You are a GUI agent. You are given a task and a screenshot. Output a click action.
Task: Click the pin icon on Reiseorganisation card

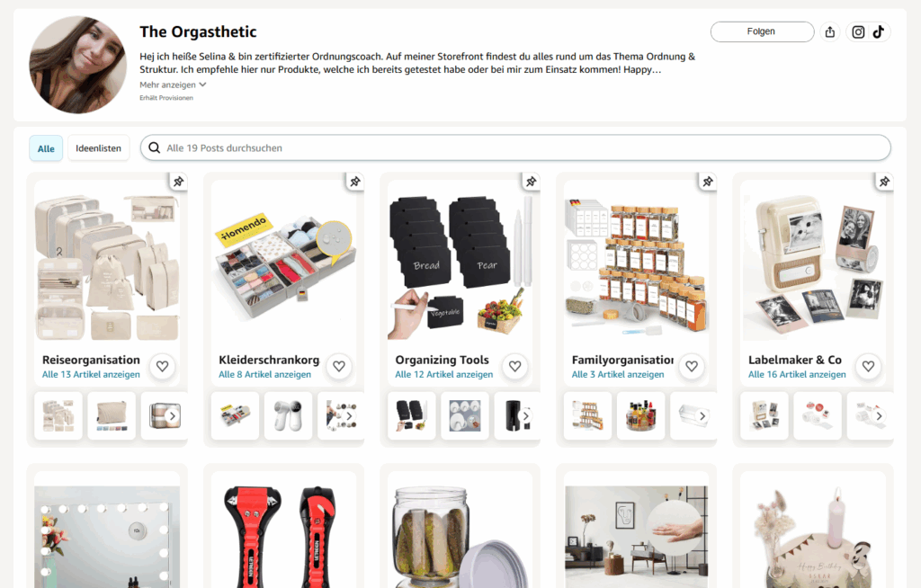coord(179,182)
